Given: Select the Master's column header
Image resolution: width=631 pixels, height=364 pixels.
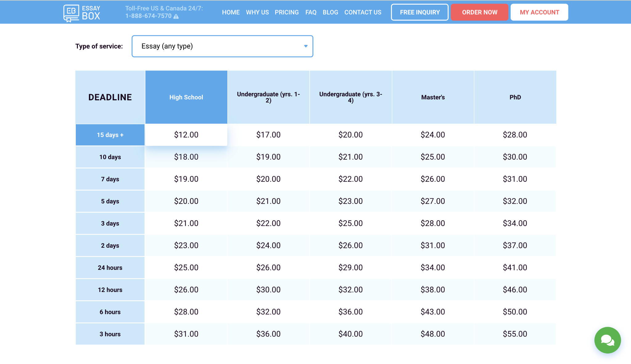Looking at the screenshot, I should coord(433,97).
